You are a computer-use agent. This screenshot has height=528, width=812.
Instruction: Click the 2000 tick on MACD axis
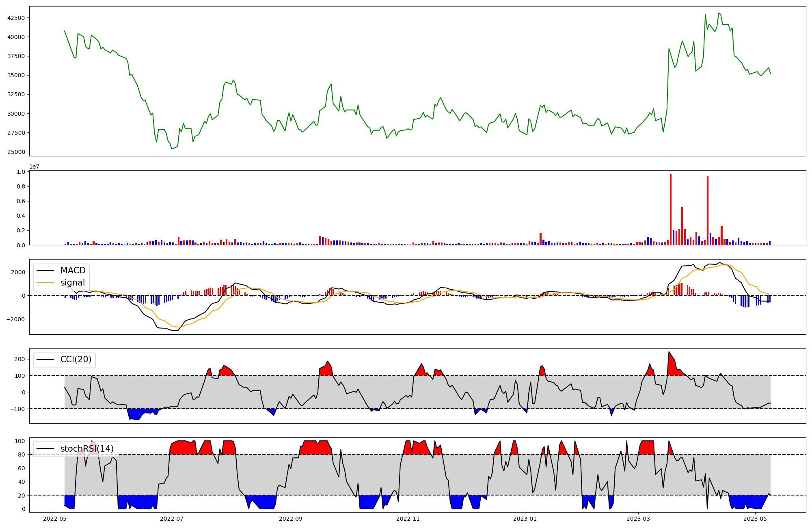pos(19,272)
